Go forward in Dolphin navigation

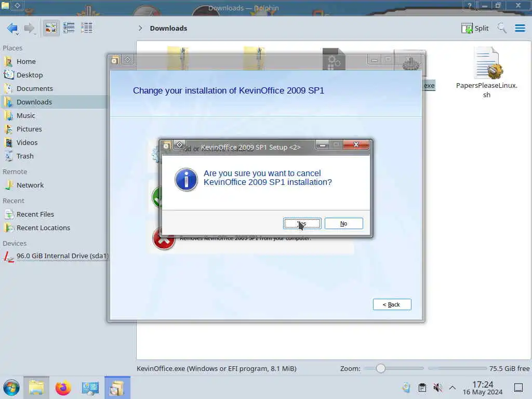(30, 28)
